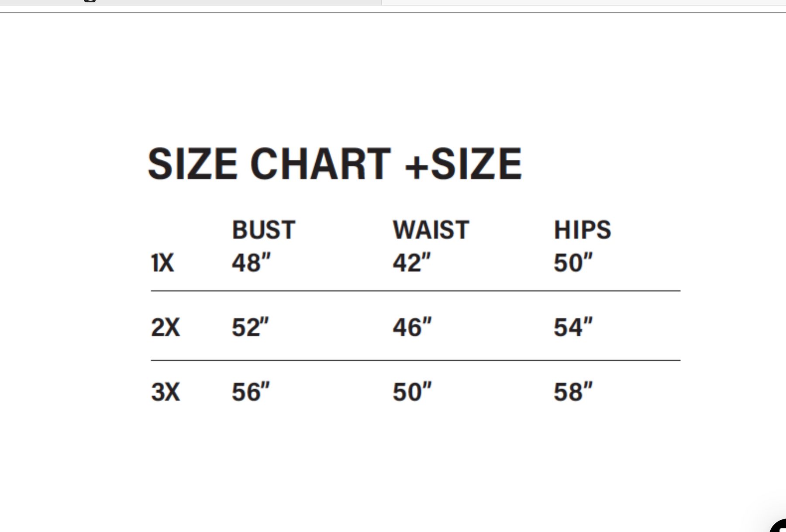Click the darker gray tab strip at top
Image resolution: width=786 pixels, height=532 pixels.
[x=190, y=2]
